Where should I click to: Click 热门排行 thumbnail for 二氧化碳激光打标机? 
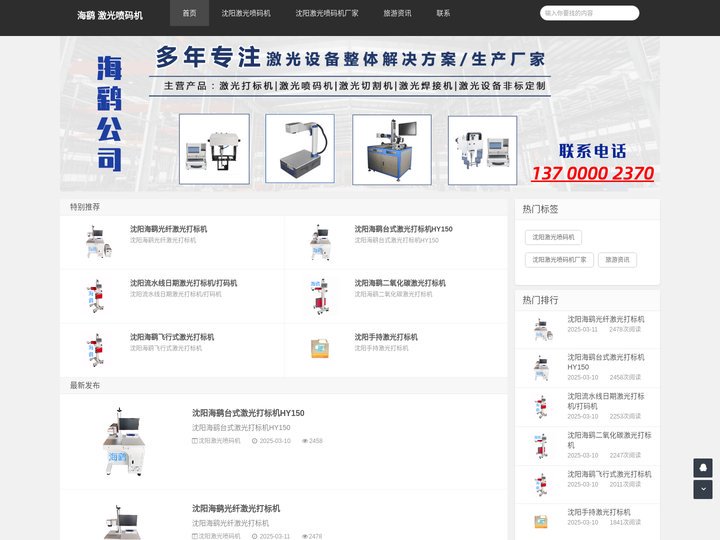pyautogui.click(x=540, y=446)
